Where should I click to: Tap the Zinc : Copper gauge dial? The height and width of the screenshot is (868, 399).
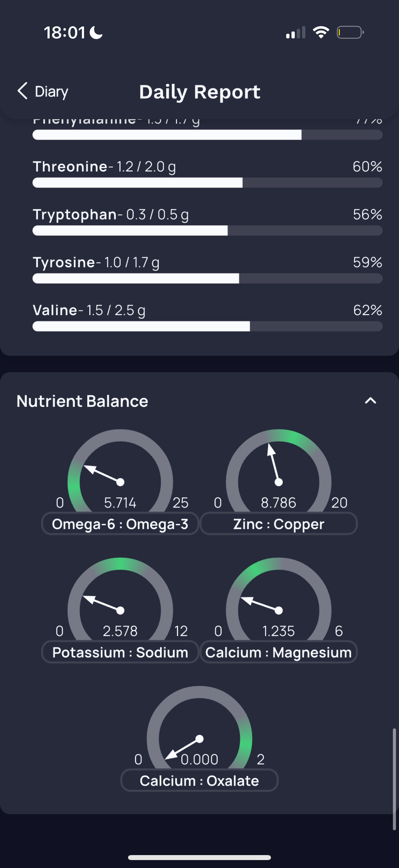(279, 472)
